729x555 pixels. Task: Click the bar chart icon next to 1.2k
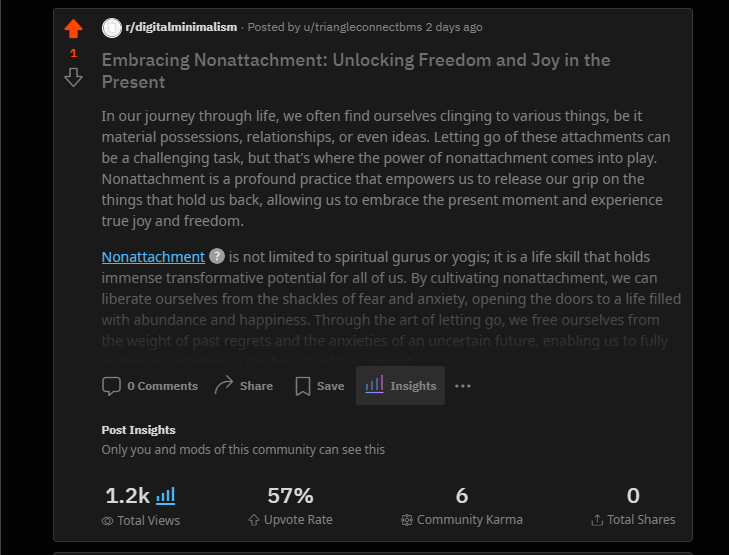tap(166, 496)
